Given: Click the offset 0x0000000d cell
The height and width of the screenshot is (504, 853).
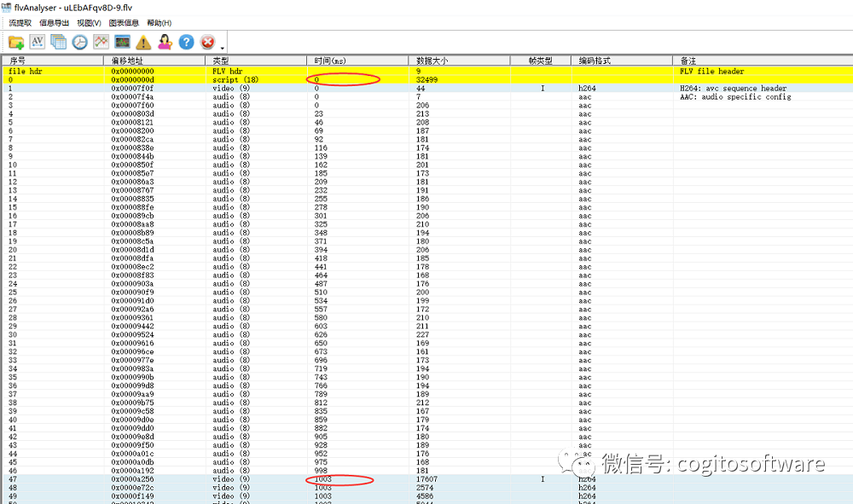Looking at the screenshot, I should 132,80.
